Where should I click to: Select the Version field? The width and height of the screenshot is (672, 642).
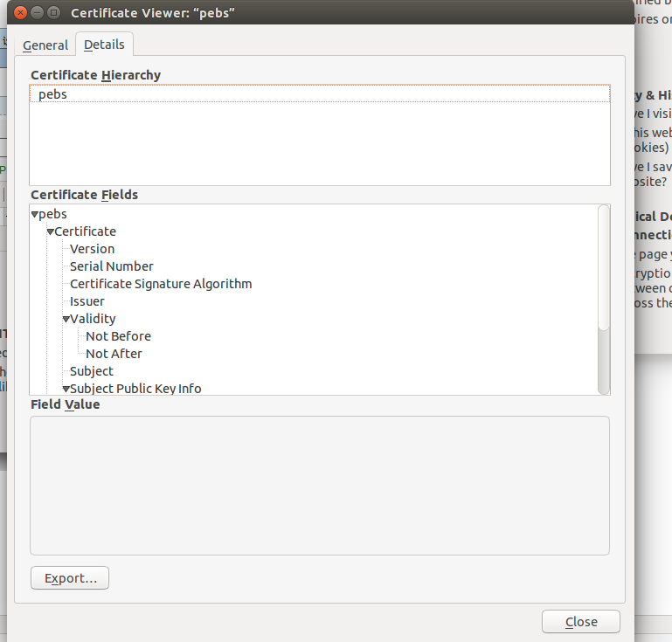pos(92,249)
